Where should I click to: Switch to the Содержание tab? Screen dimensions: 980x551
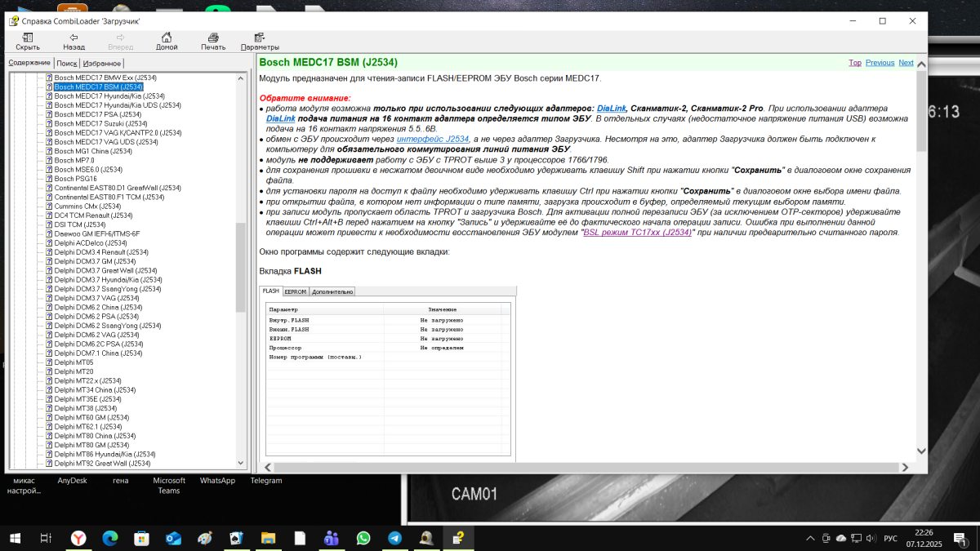[x=29, y=63]
